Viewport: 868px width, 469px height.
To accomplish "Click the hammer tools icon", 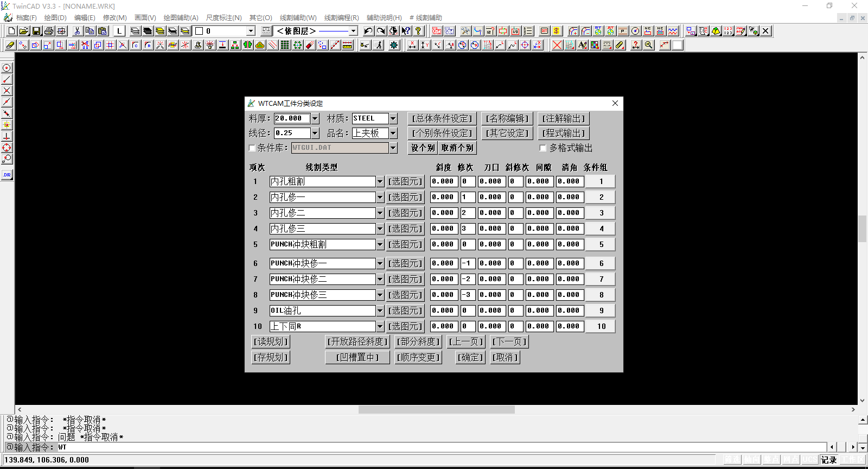I will tap(465, 31).
